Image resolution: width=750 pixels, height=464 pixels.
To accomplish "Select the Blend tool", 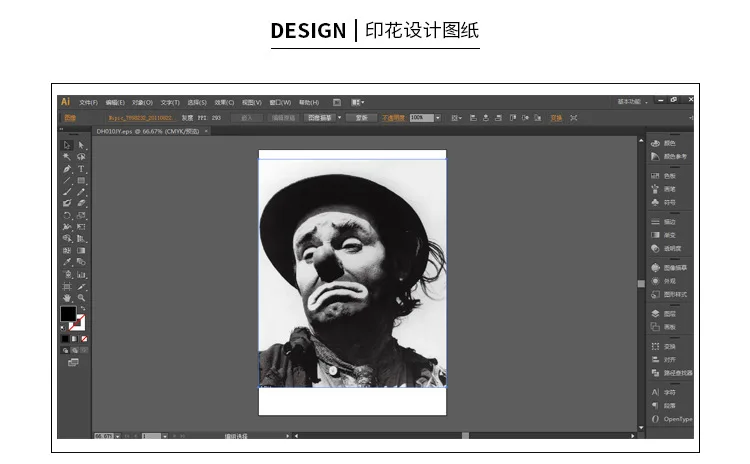I will point(81,262).
